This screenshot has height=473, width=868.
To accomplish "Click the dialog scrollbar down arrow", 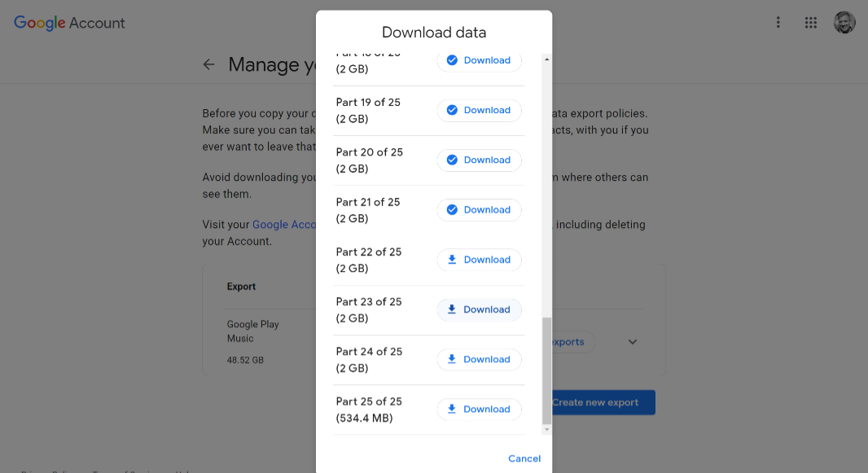I will pos(547,429).
